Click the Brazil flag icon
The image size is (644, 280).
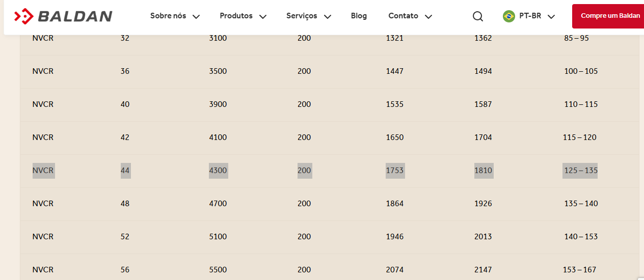(x=508, y=16)
